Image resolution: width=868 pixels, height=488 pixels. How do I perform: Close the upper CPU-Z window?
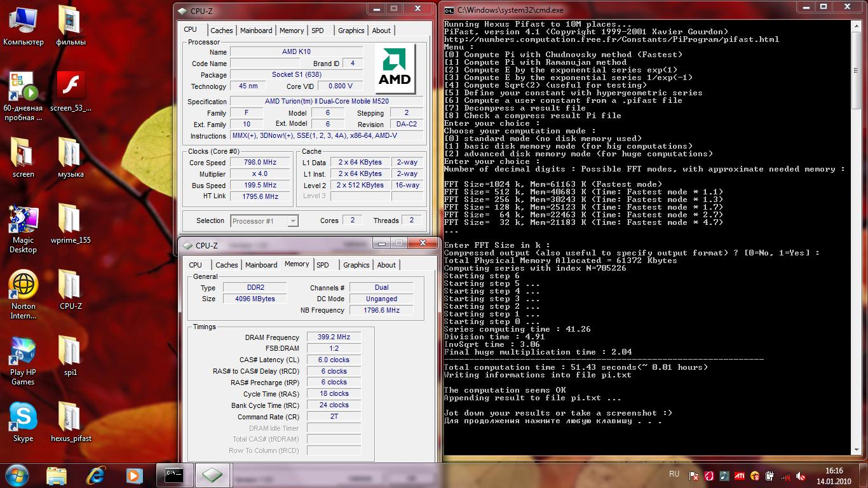(418, 9)
